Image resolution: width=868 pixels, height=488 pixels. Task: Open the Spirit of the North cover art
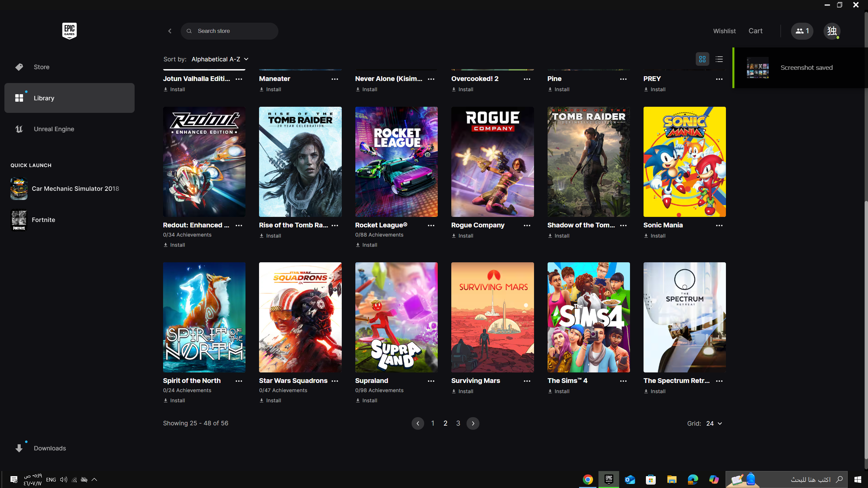click(x=204, y=317)
